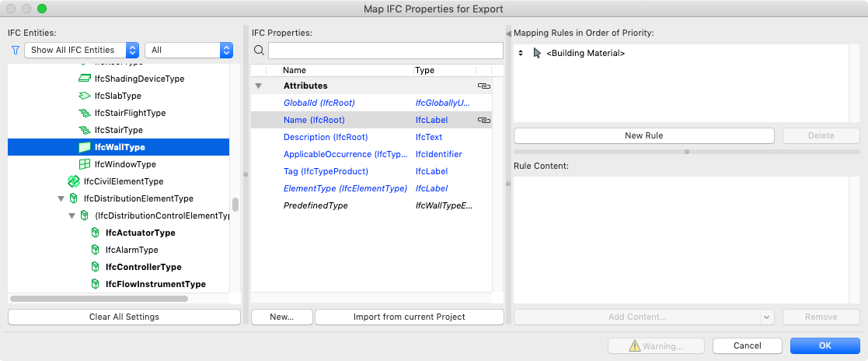Image resolution: width=868 pixels, height=361 pixels.
Task: Click the IfcStairType icon
Action: 84,130
